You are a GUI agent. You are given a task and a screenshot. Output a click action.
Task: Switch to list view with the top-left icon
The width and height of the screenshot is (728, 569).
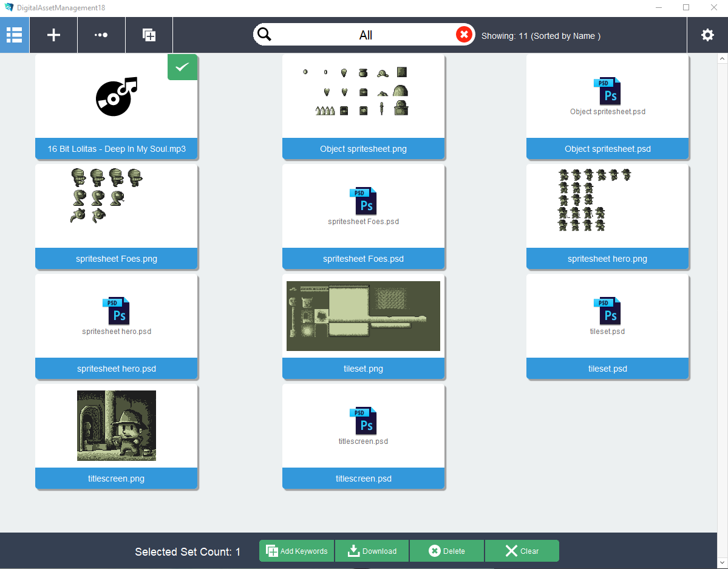(15, 35)
